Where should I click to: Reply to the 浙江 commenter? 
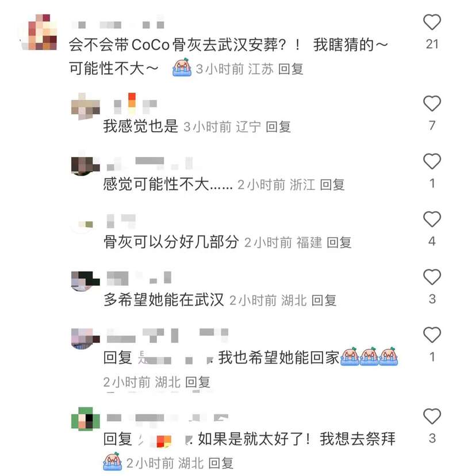tap(332, 185)
